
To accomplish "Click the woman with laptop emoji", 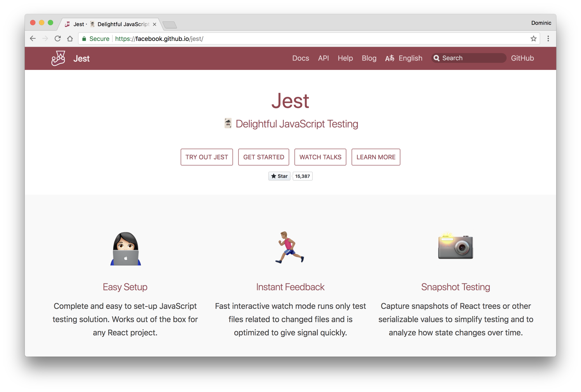I will point(126,249).
